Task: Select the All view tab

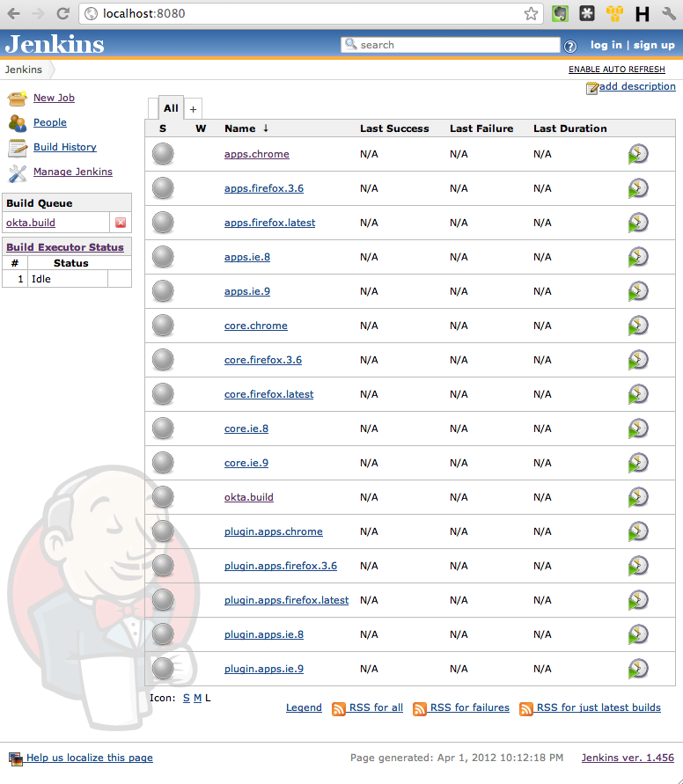Action: point(171,108)
